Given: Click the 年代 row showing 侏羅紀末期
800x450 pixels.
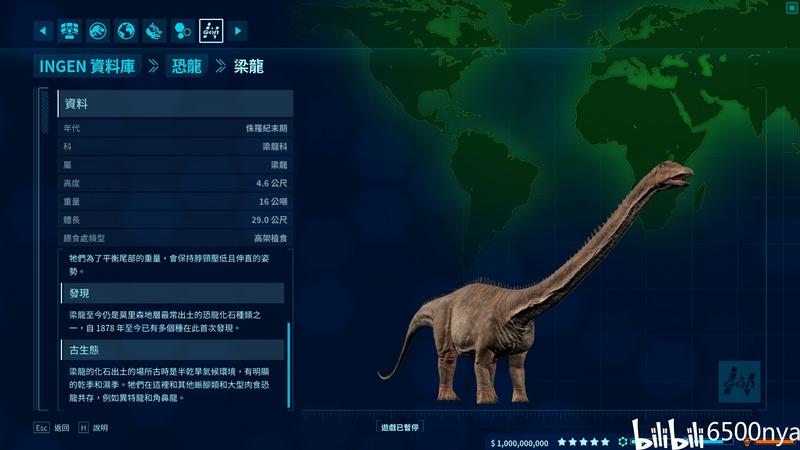Looking at the screenshot, I should coord(175,128).
